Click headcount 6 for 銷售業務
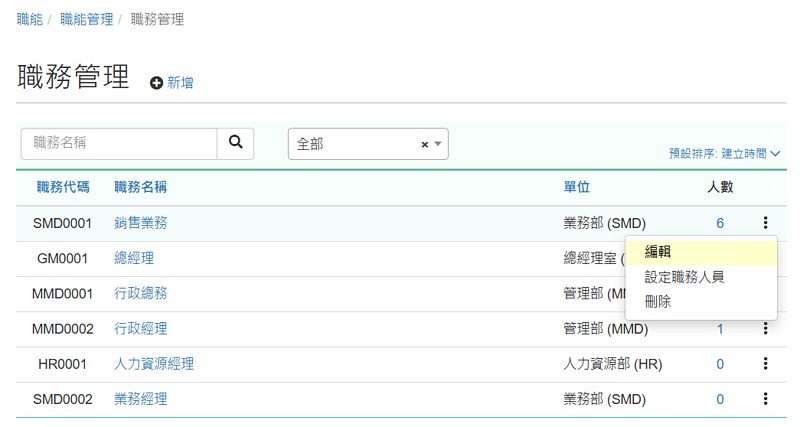 (x=720, y=223)
